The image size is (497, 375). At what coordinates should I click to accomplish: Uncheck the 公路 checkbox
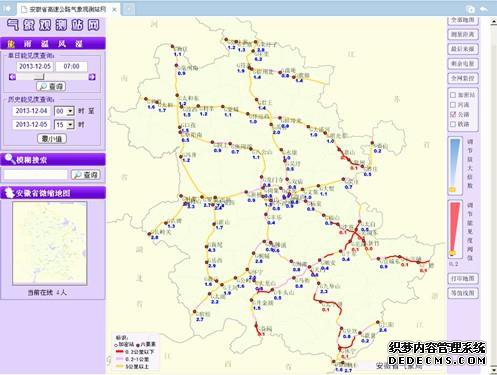453,114
